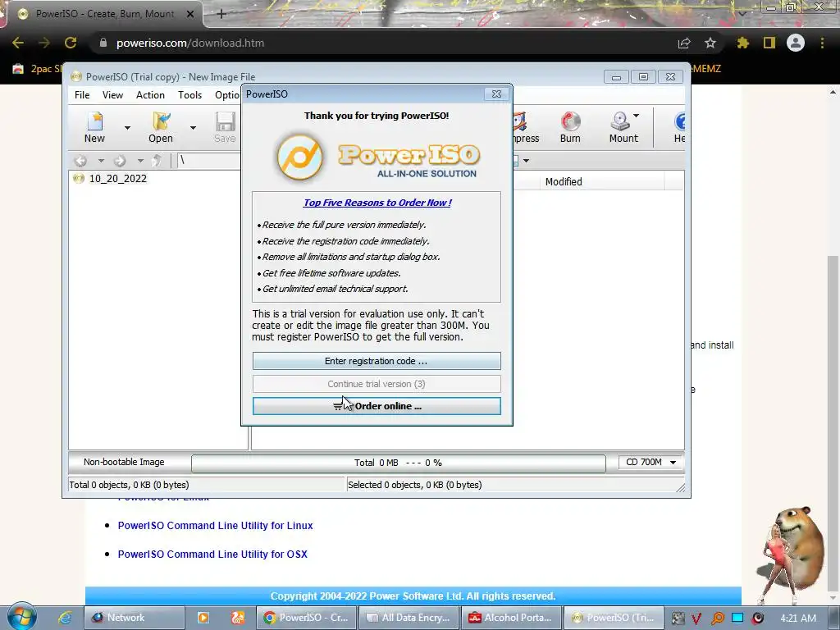Image resolution: width=840 pixels, height=630 pixels.
Task: Click the poweriso.com address bar
Action: [x=381, y=43]
